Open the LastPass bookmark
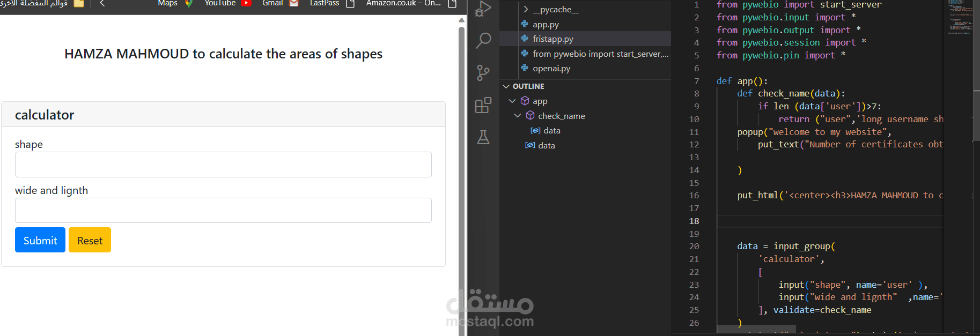The height and width of the screenshot is (336, 980). [x=325, y=3]
